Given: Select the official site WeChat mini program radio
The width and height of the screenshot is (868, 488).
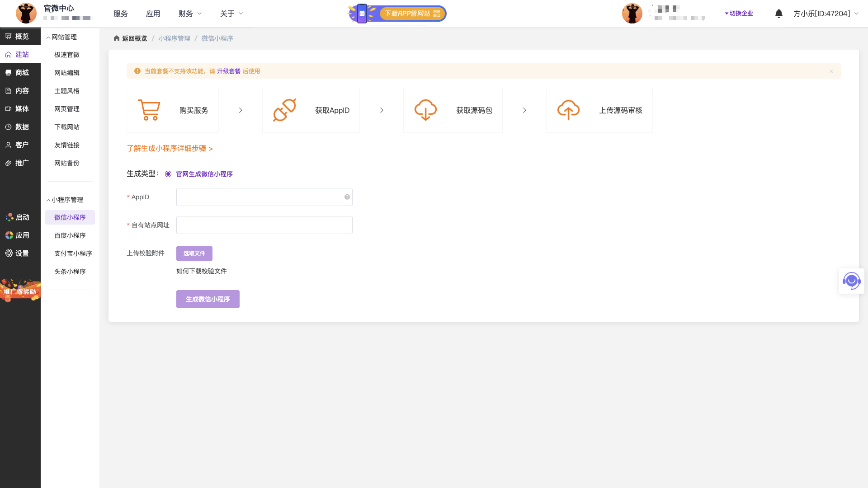Looking at the screenshot, I should (168, 174).
